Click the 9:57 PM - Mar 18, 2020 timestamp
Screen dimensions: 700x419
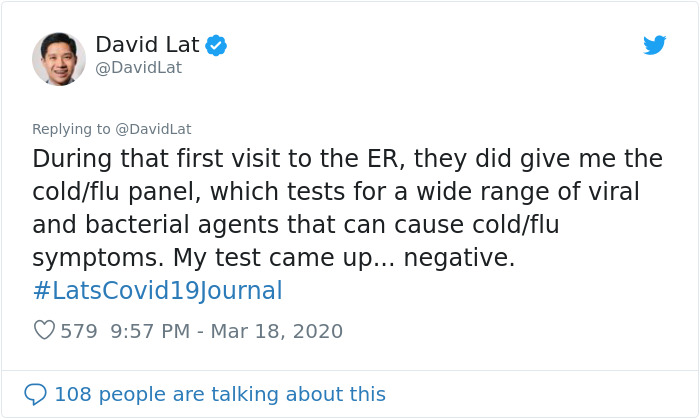pos(225,331)
